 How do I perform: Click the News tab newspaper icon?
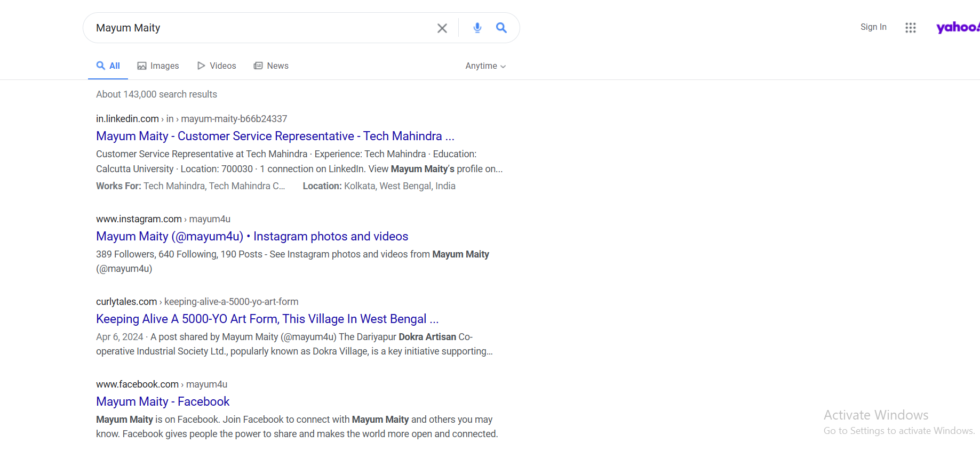coord(258,66)
